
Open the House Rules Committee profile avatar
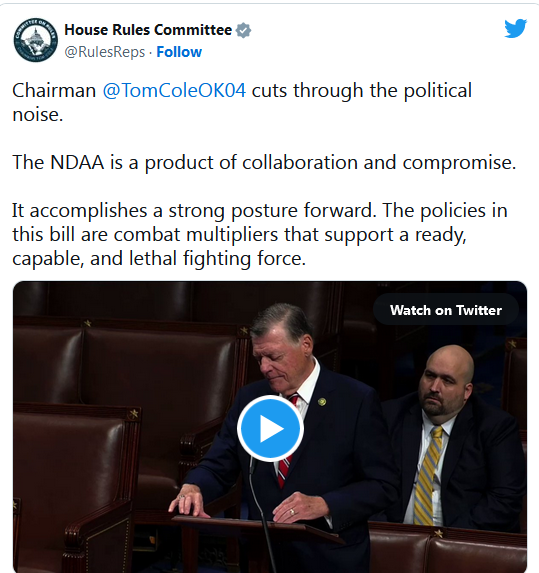35,40
